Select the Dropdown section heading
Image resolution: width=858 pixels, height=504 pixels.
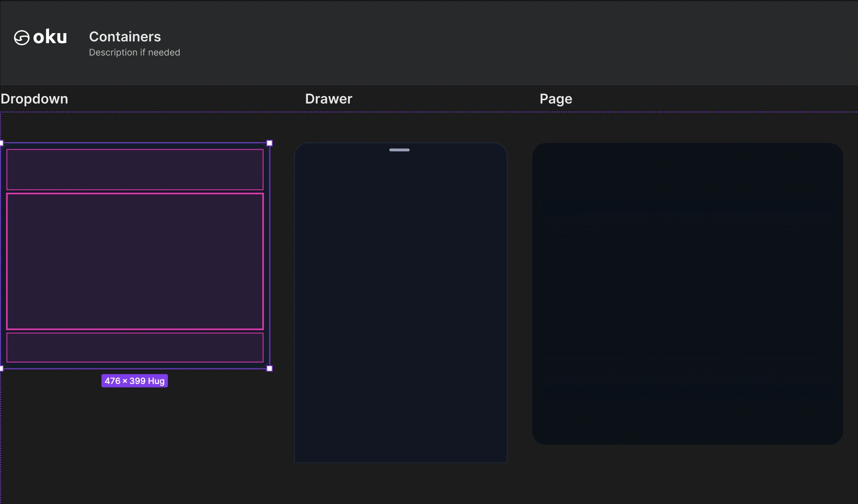pos(34,99)
